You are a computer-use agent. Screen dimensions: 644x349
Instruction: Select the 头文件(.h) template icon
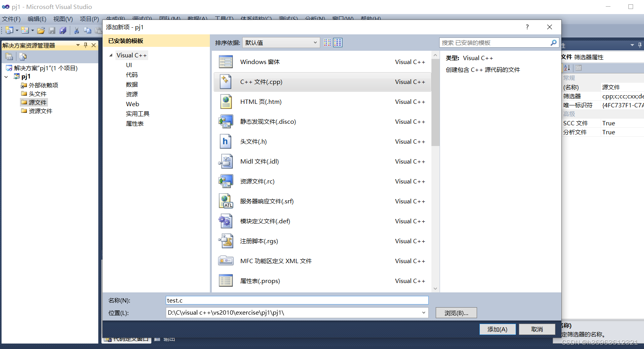[x=225, y=141]
